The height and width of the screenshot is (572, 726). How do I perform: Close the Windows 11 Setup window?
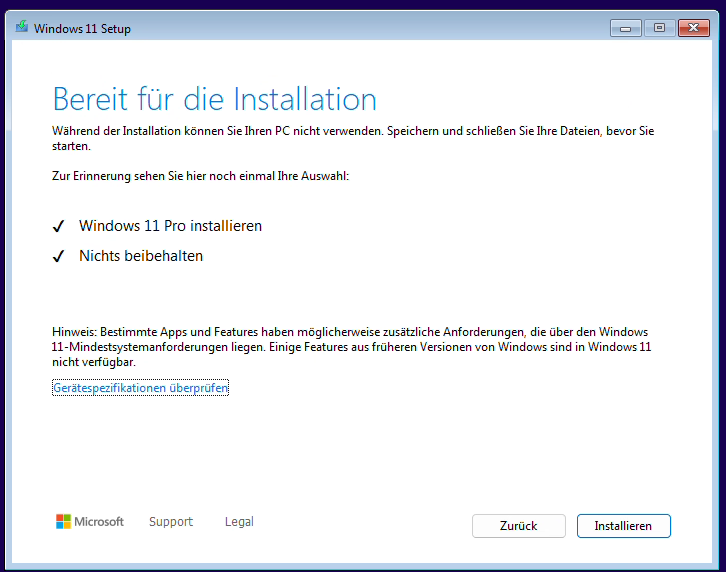pos(694,28)
